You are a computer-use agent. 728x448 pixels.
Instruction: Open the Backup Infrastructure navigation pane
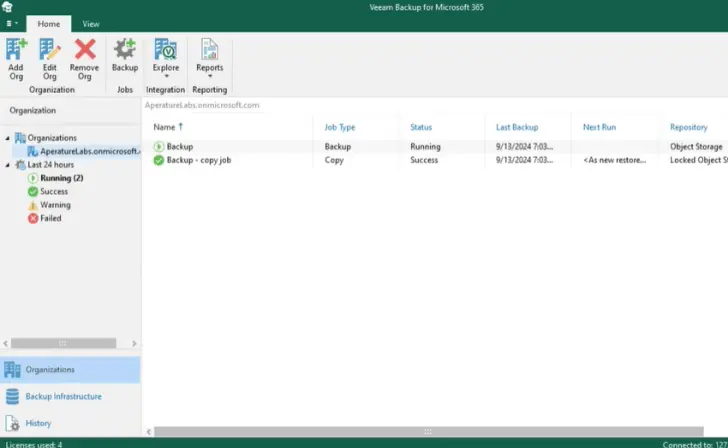pos(63,396)
